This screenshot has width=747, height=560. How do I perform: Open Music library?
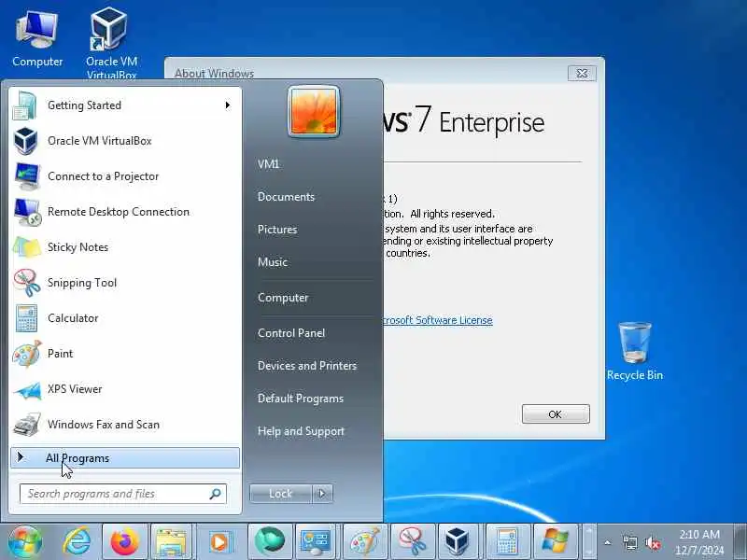pyautogui.click(x=273, y=262)
